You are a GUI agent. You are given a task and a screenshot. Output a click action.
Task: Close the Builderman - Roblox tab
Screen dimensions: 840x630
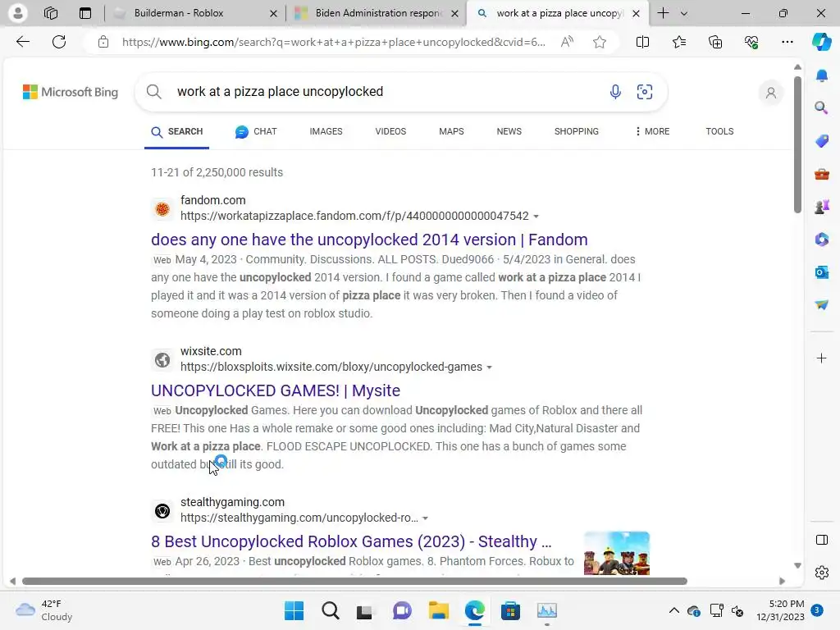[x=273, y=13]
